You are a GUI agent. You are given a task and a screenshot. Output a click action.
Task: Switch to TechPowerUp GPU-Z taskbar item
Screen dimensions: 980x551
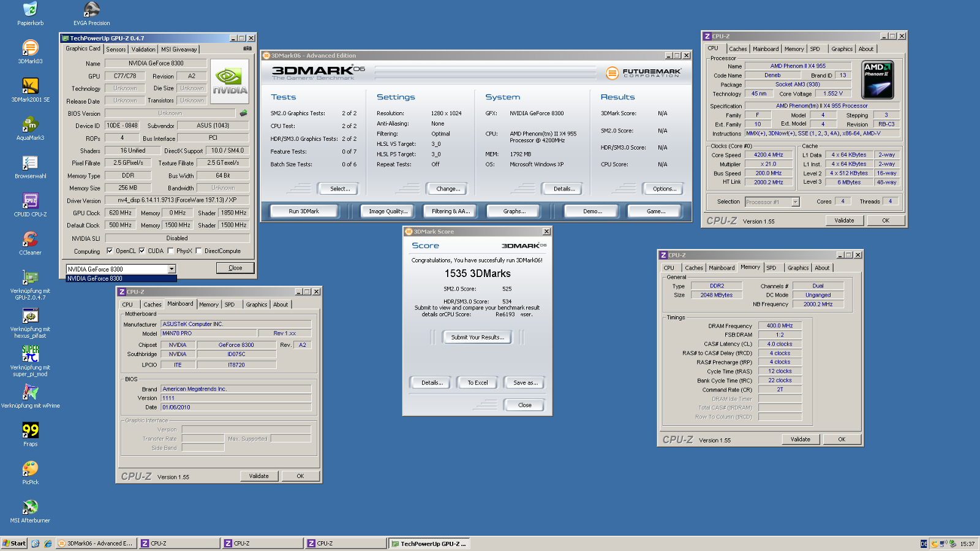[x=429, y=544]
